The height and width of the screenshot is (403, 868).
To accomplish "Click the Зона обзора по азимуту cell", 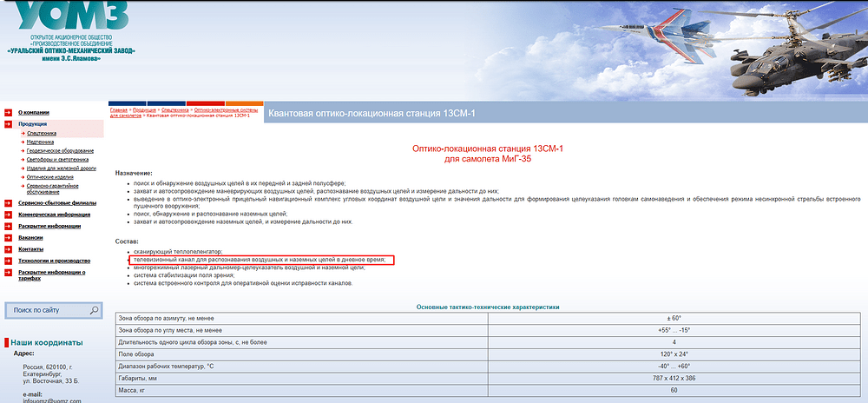I will 302,318.
